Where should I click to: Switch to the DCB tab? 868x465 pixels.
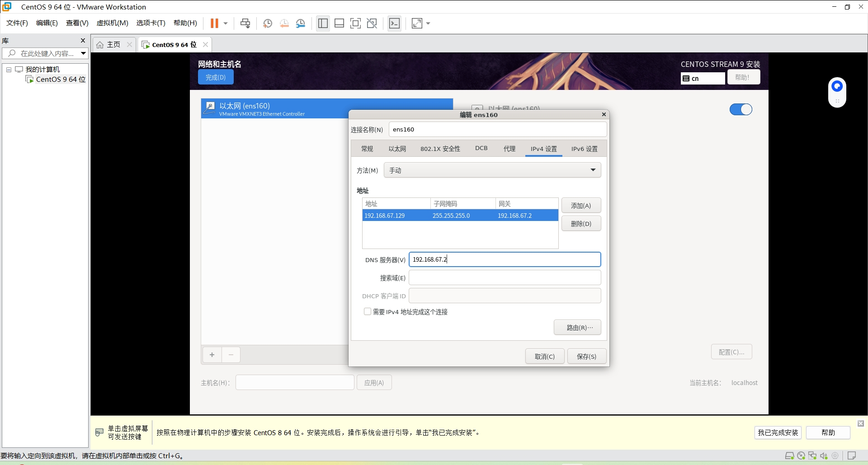(481, 148)
